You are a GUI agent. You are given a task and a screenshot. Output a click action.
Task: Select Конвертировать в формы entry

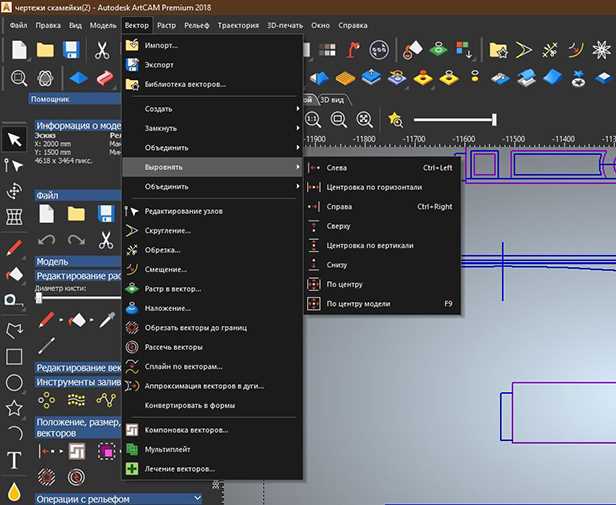point(212,405)
